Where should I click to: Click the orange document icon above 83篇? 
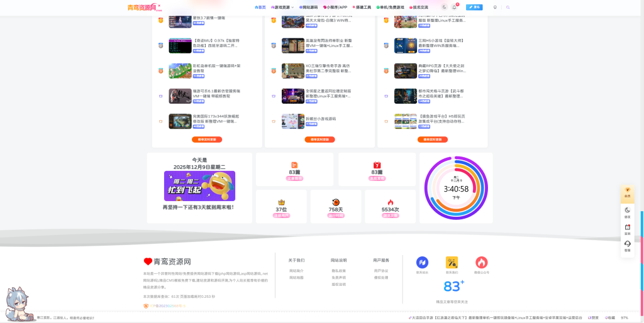tap(294, 165)
